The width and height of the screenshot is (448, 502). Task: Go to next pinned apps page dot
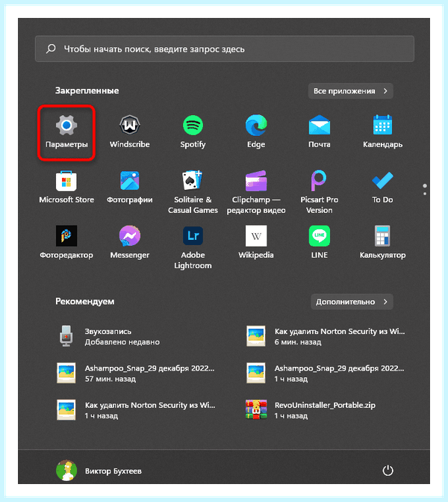(425, 193)
